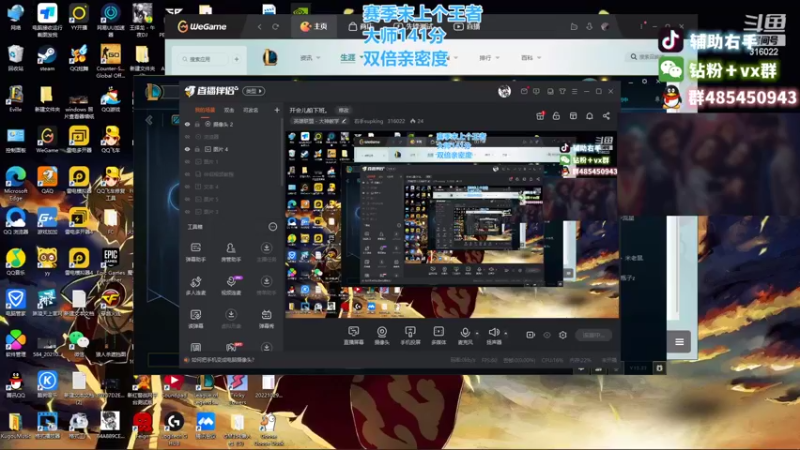The height and width of the screenshot is (450, 800).
Task: Open the mail icon in title bar
Action: (524, 91)
